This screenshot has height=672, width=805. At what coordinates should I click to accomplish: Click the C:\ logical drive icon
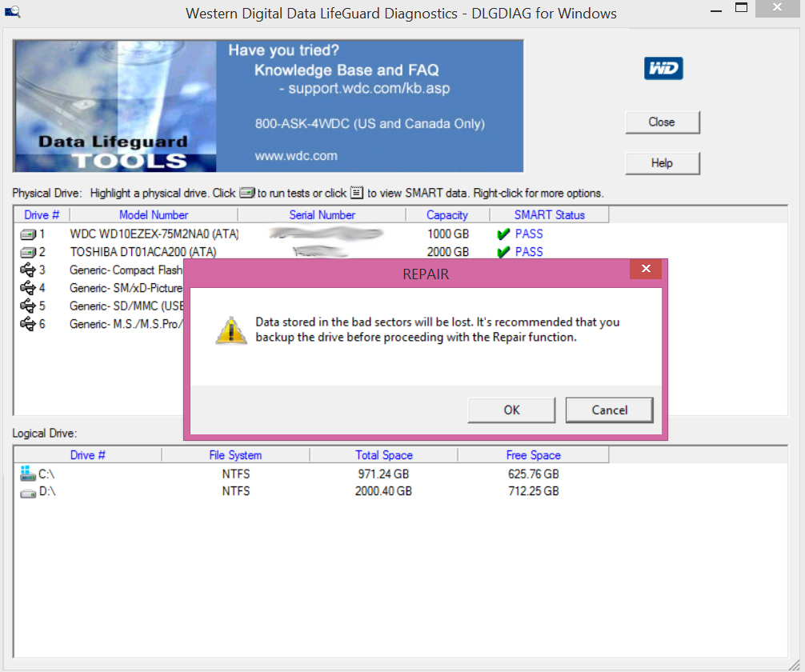(27, 474)
